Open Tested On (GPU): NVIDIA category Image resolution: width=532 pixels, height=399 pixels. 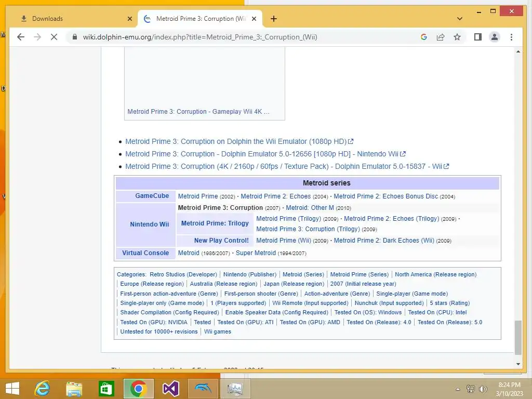click(154, 322)
